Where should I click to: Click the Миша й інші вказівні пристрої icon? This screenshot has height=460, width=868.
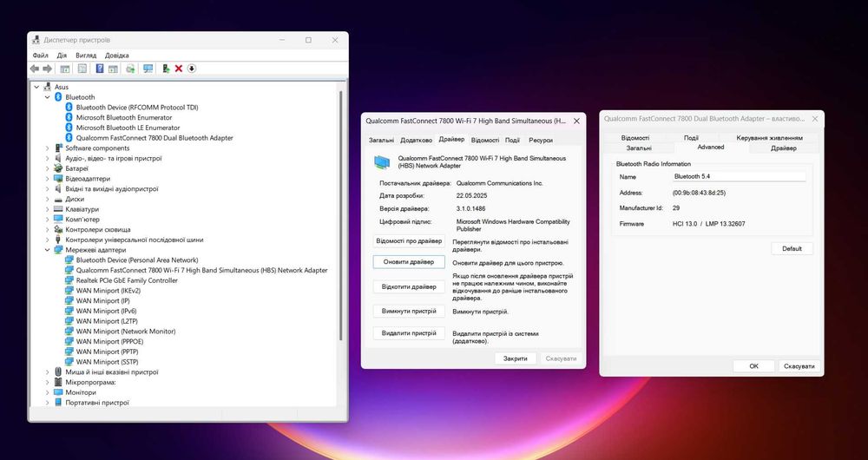[x=58, y=372]
